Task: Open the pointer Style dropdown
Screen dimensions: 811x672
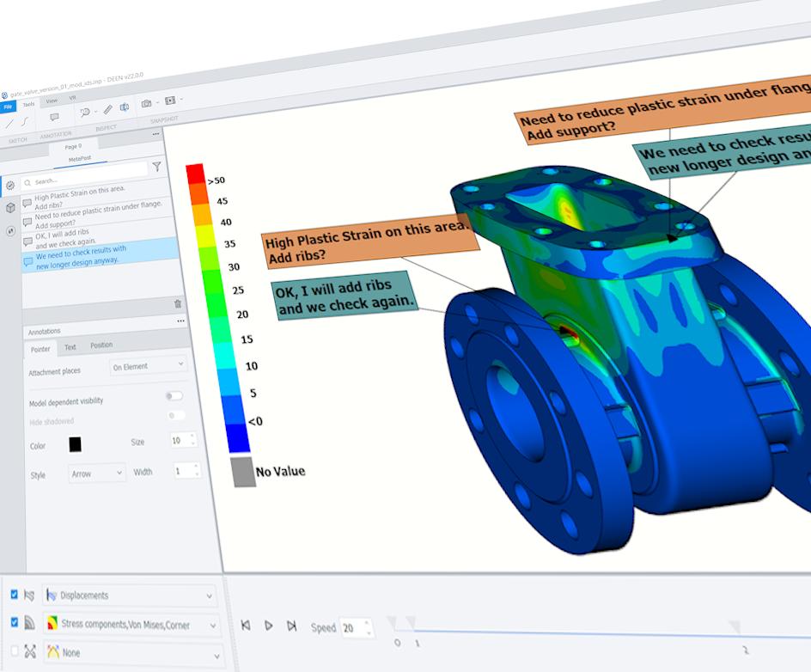Action: (x=97, y=473)
